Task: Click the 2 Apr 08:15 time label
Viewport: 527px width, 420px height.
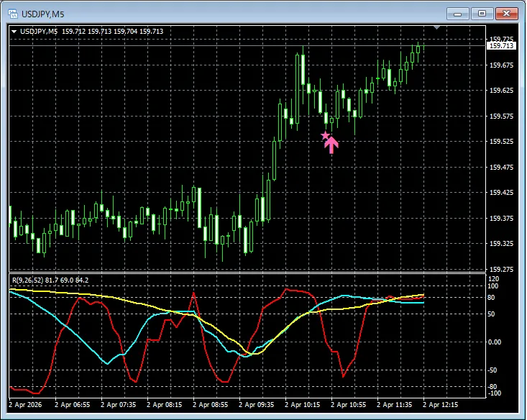Action: 165,404
